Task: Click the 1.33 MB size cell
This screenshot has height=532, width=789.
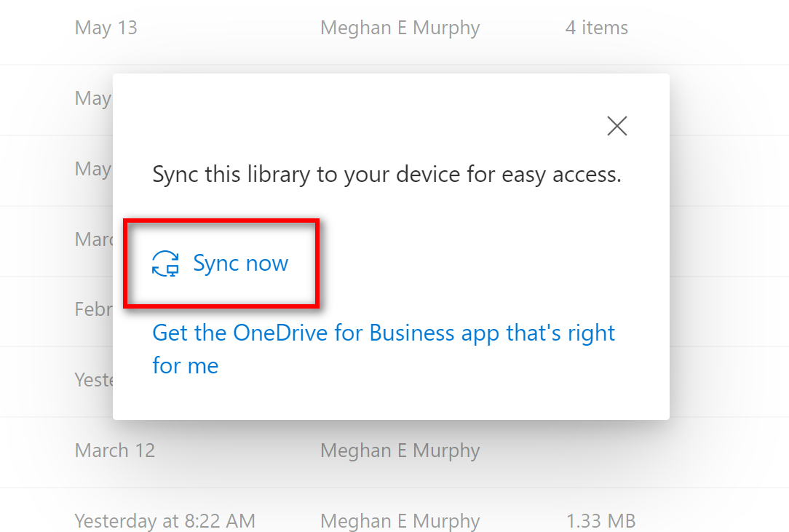Action: coord(600,521)
